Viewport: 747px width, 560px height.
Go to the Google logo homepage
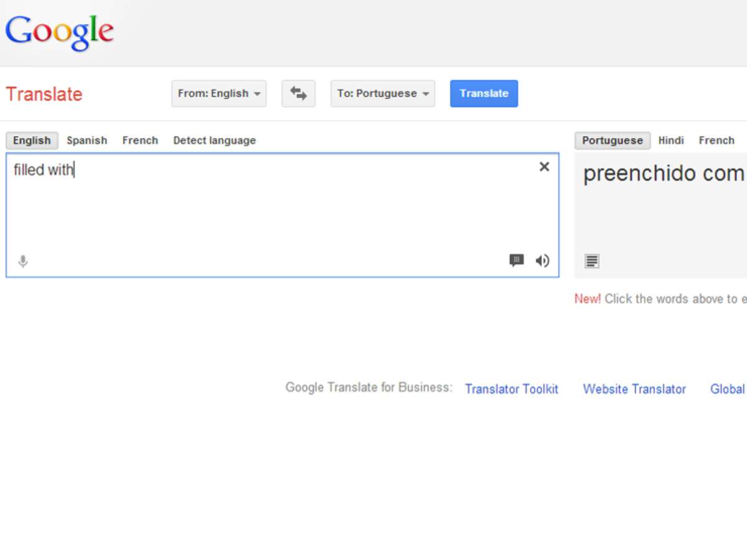59,33
